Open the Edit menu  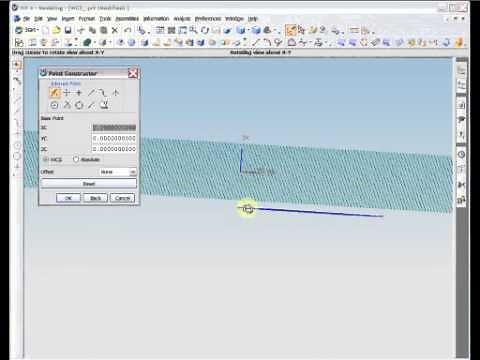(x=38, y=19)
